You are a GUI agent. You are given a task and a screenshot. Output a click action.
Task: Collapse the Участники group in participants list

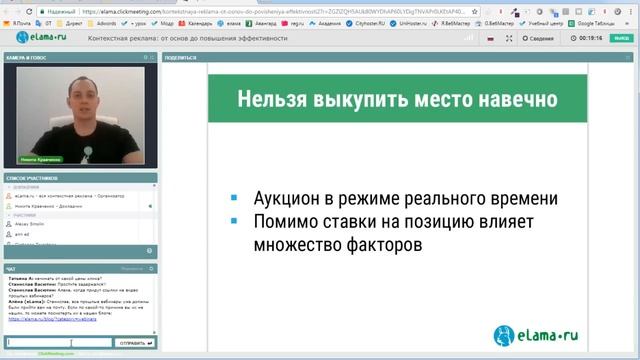click(9, 215)
